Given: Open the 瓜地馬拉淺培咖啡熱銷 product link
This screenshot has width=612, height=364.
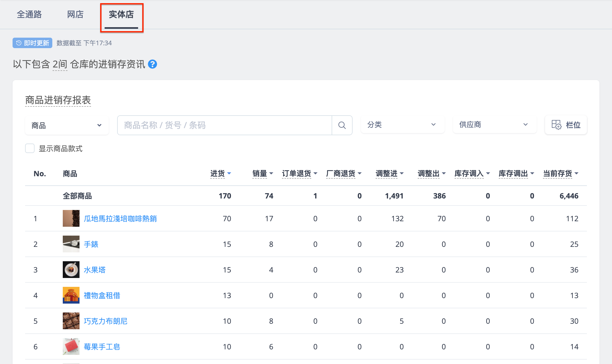Looking at the screenshot, I should click(x=120, y=219).
